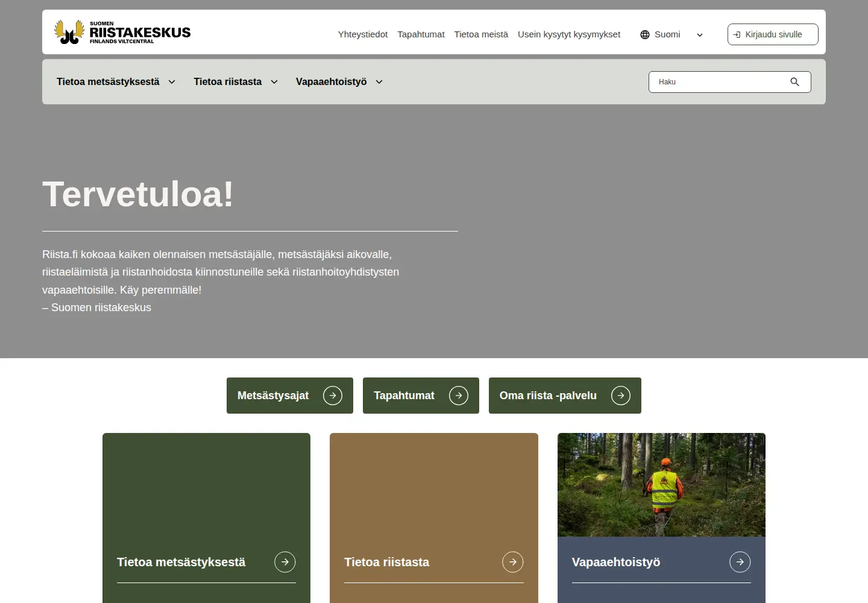The image size is (868, 603).
Task: Click the Tervetuloa! heading
Action: [138, 194]
